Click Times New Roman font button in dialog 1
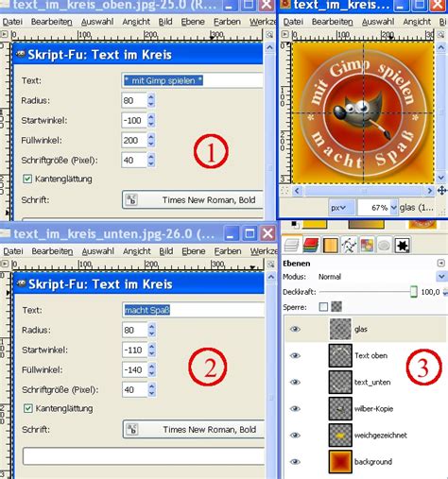This screenshot has width=448, height=479. click(192, 199)
